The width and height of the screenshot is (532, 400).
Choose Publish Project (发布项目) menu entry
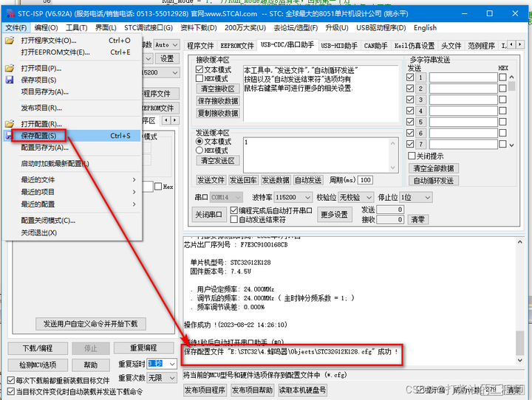click(72, 108)
